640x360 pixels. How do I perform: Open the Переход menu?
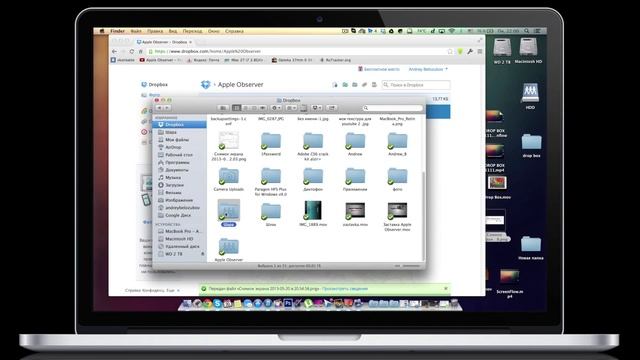pyautogui.click(x=192, y=31)
